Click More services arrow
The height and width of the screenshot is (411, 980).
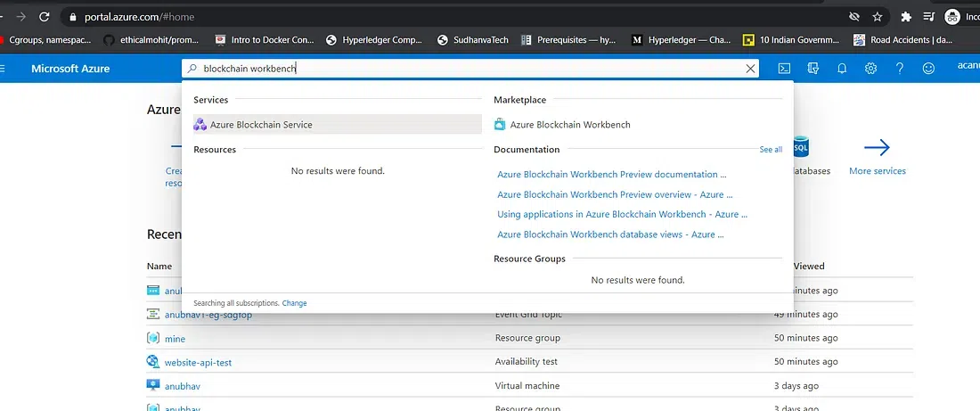pyautogui.click(x=877, y=148)
